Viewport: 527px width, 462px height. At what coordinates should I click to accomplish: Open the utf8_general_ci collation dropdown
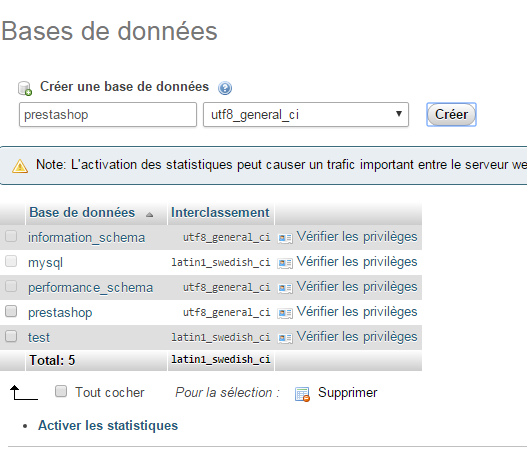[x=306, y=115]
